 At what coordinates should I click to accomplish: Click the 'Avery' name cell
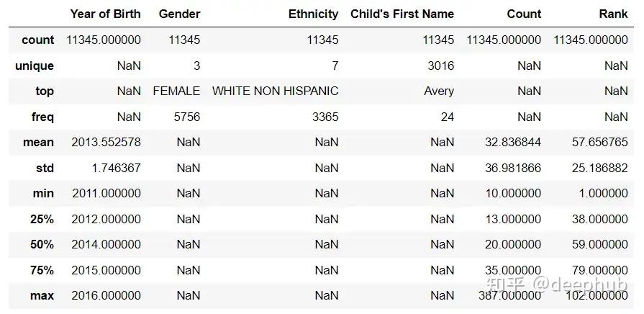(x=439, y=91)
